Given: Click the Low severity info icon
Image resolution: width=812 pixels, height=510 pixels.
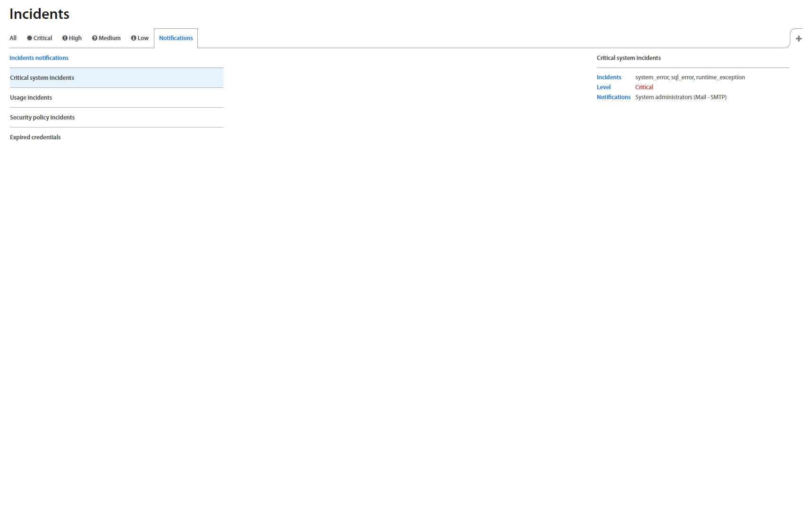Looking at the screenshot, I should 134,38.
